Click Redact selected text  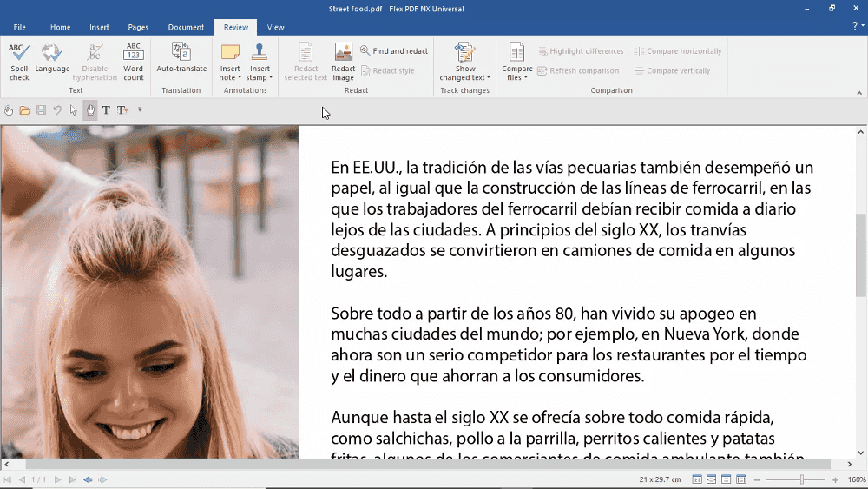306,62
